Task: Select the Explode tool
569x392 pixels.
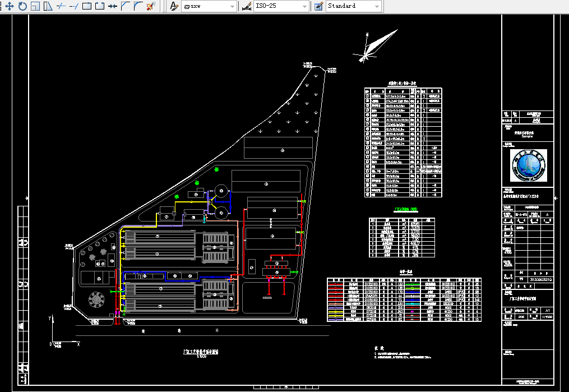Action: point(151,6)
